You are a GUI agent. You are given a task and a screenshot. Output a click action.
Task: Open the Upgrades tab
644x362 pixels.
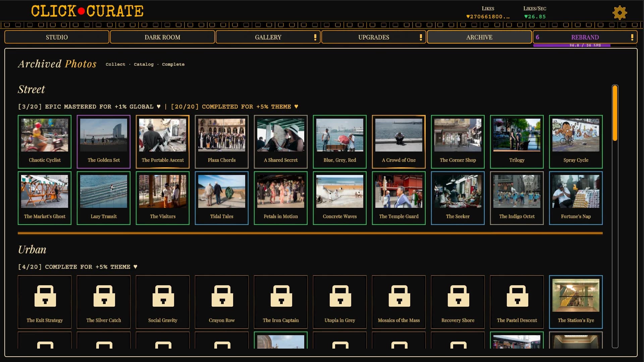click(374, 37)
